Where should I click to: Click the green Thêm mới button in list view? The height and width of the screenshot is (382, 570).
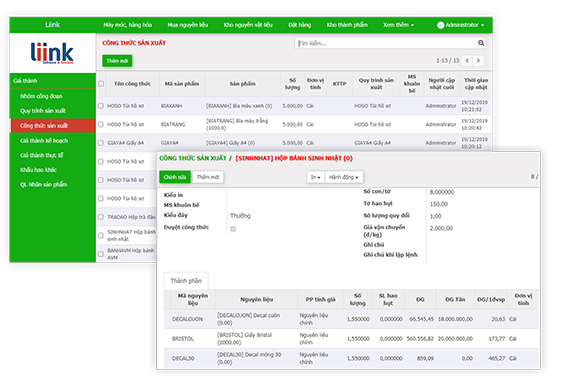(x=117, y=61)
